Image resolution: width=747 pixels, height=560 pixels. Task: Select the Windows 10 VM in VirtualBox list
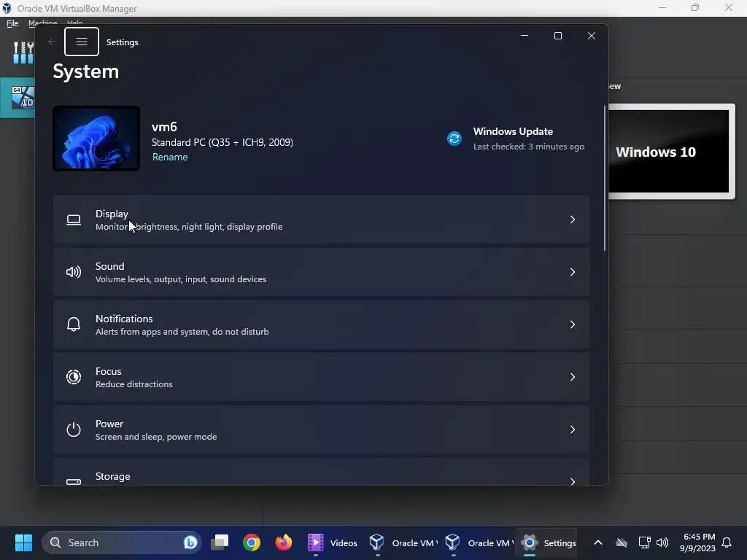coord(18,97)
